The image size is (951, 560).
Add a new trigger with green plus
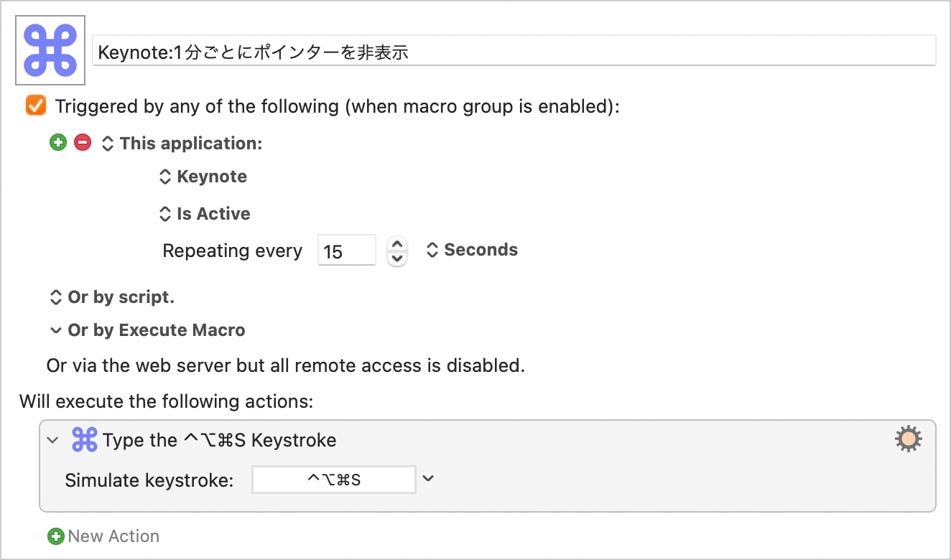pos(58,142)
